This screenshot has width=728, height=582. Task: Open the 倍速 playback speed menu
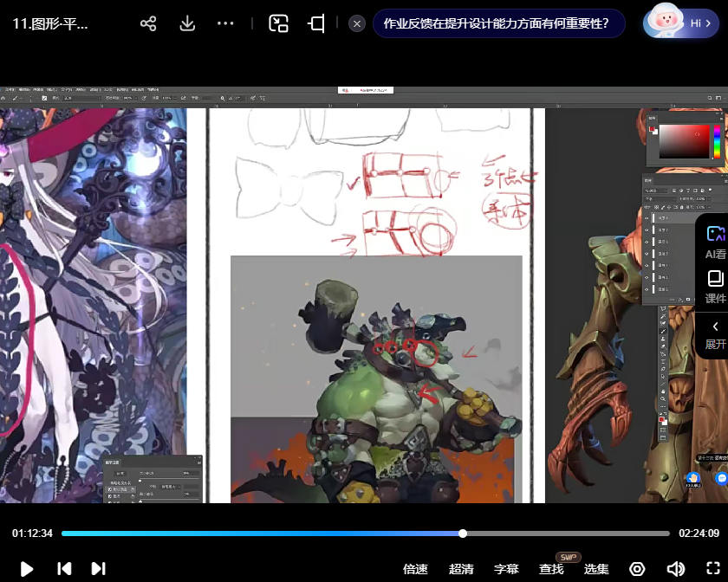(416, 569)
